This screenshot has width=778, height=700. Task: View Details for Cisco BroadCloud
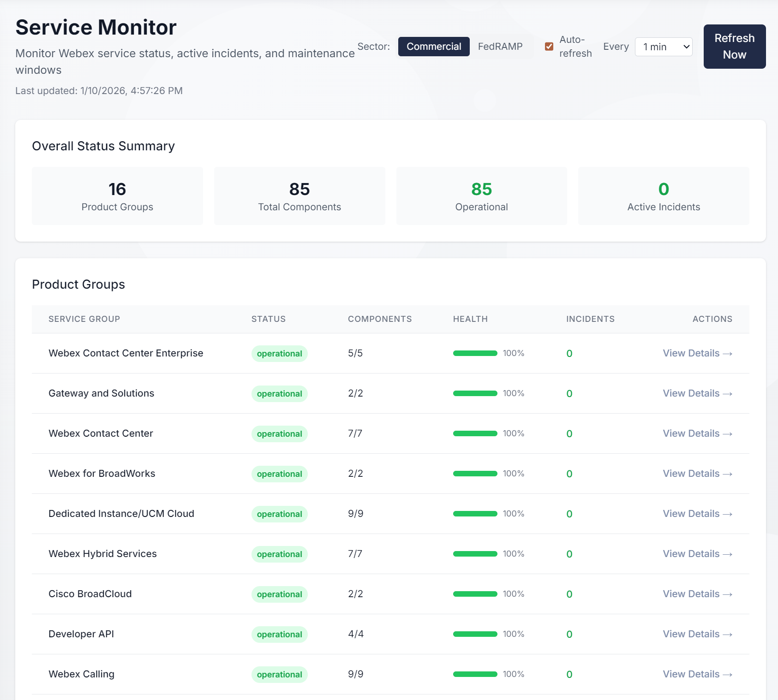697,593
